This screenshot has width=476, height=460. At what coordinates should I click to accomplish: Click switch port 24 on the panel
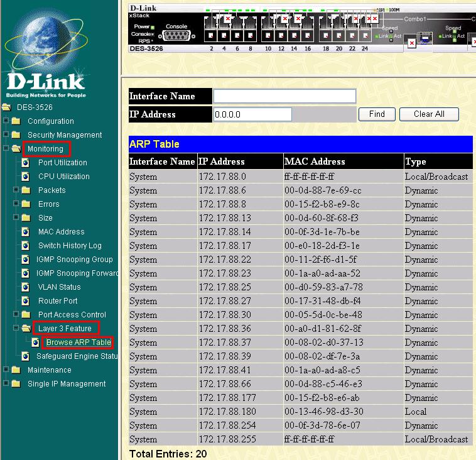coord(365,36)
